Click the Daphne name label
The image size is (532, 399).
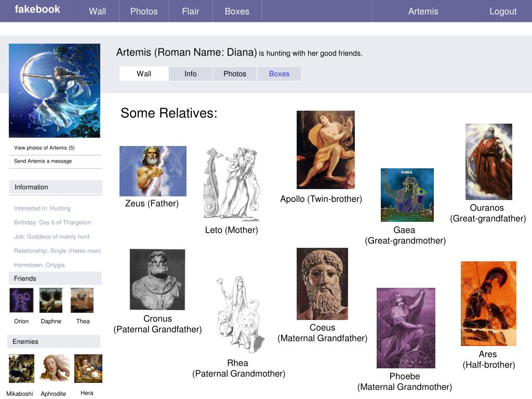[x=51, y=321]
